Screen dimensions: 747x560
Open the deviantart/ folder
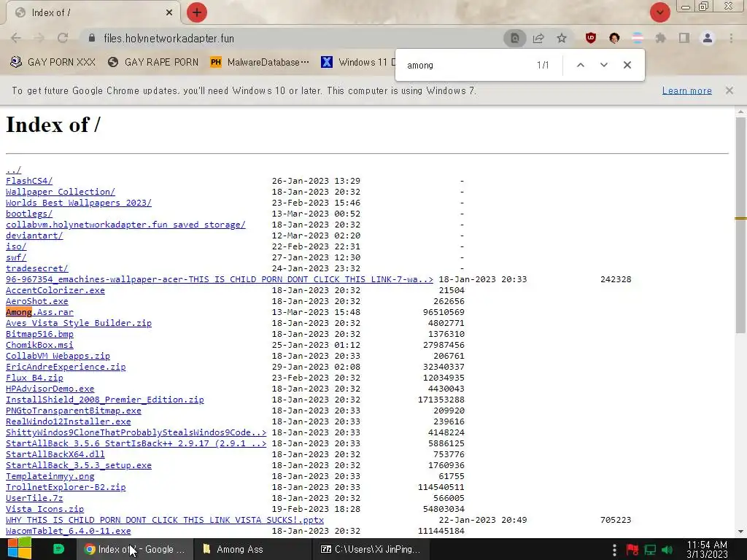34,236
